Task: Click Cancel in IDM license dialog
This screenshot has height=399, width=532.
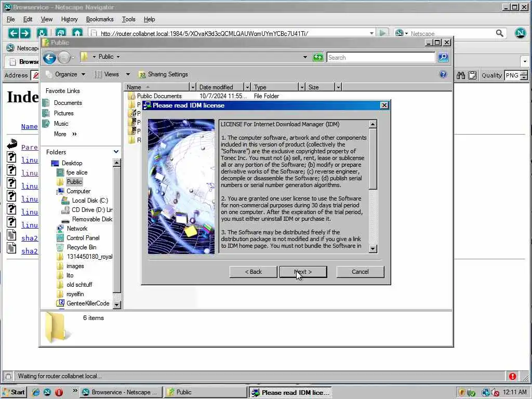Action: pyautogui.click(x=361, y=272)
